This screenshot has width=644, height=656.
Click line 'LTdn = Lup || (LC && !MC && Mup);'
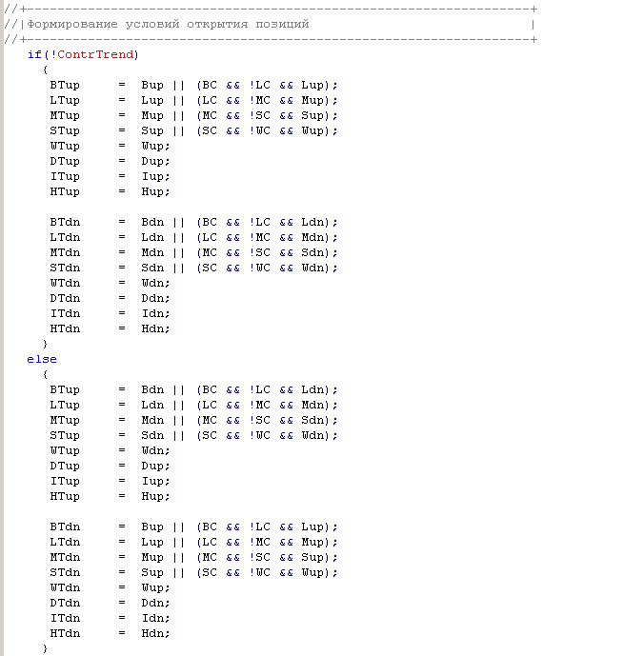click(193, 542)
